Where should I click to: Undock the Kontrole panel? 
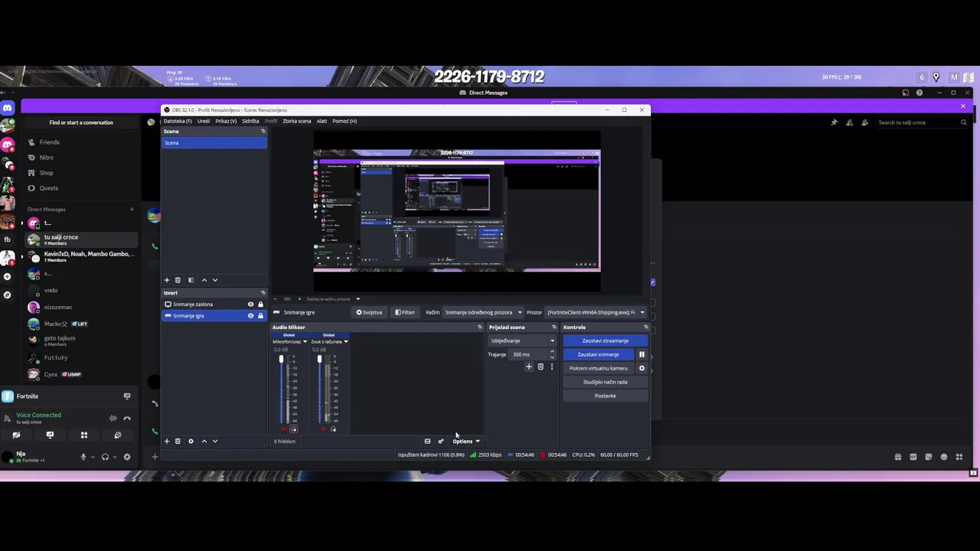pyautogui.click(x=645, y=327)
